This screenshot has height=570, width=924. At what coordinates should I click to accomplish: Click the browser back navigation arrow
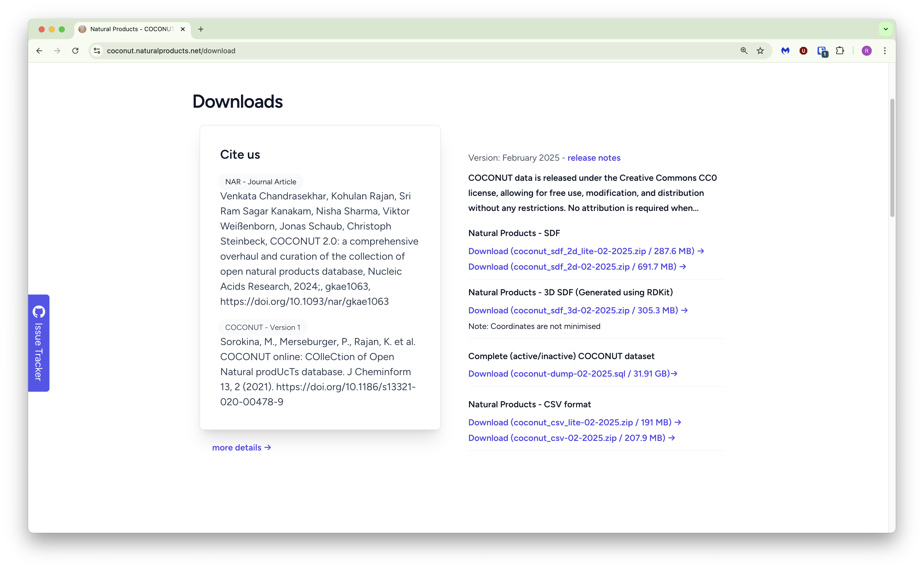39,51
